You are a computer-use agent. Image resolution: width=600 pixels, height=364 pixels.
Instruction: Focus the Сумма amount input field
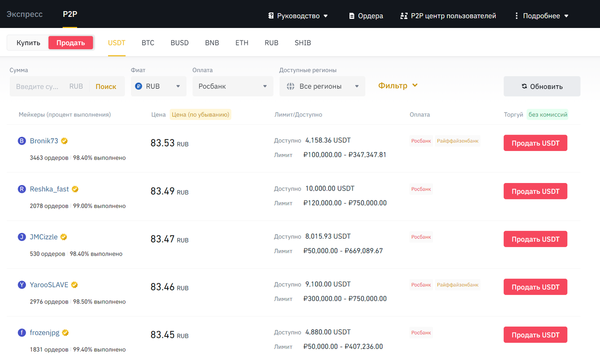coord(37,86)
